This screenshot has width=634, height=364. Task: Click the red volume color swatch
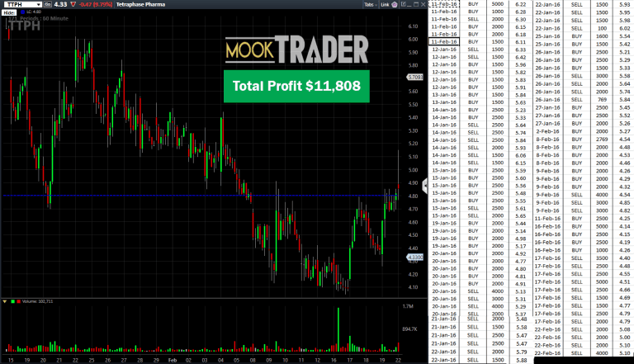click(19, 301)
